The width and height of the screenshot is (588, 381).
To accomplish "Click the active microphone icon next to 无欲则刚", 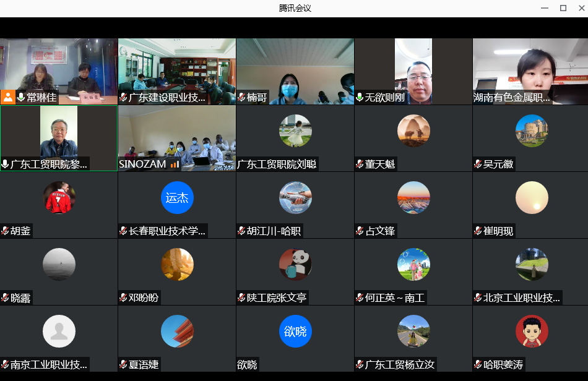I will point(360,98).
